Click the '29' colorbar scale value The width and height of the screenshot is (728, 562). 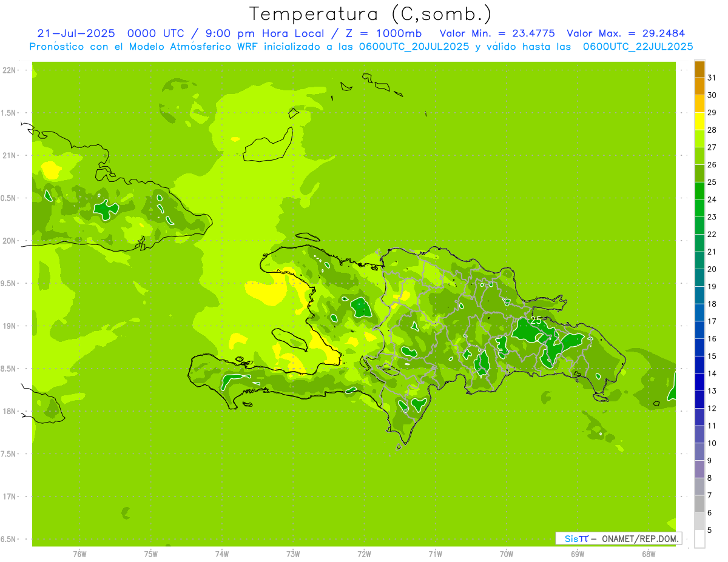pos(712,113)
